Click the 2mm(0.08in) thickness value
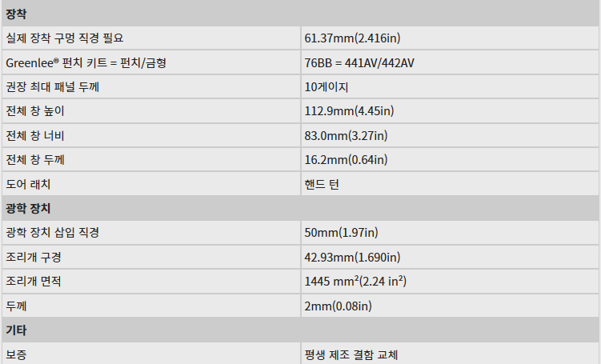Image resolution: width=601 pixels, height=364 pixels. [338, 306]
